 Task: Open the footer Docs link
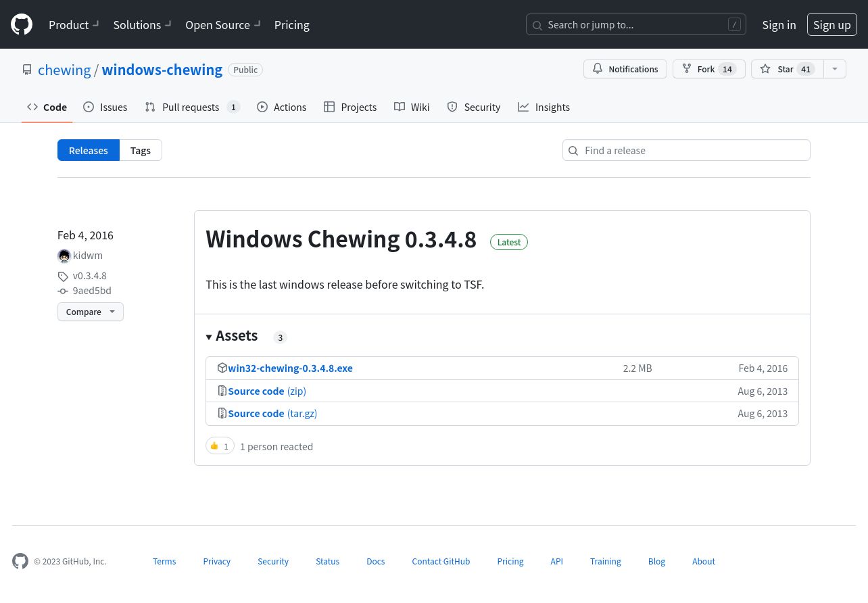(376, 561)
